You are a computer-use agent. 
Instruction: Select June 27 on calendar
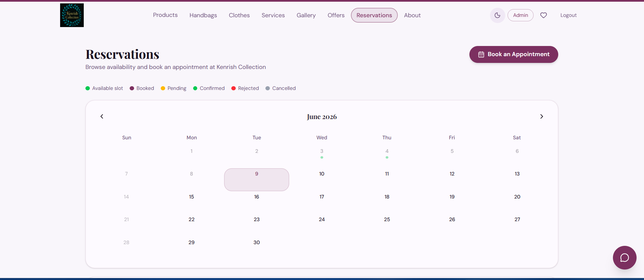point(517,225)
